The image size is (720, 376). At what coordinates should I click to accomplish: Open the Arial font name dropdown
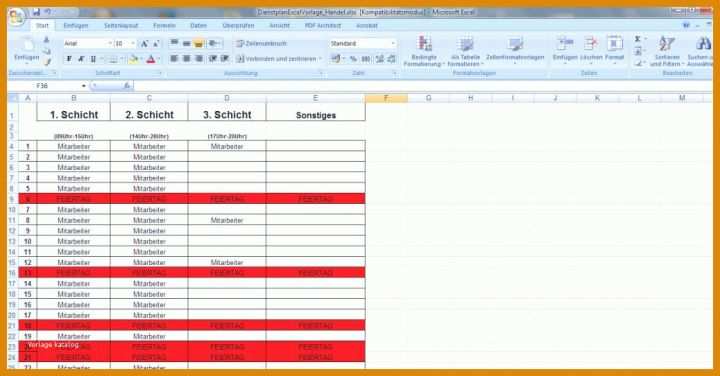[88, 44]
